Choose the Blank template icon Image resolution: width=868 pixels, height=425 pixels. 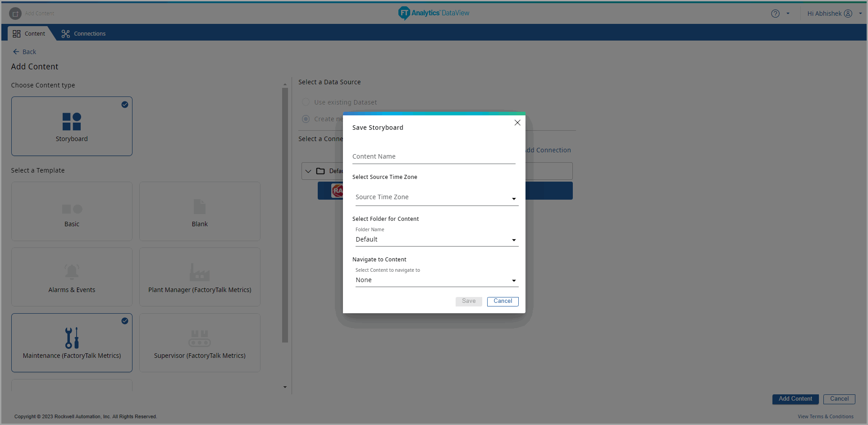click(200, 207)
